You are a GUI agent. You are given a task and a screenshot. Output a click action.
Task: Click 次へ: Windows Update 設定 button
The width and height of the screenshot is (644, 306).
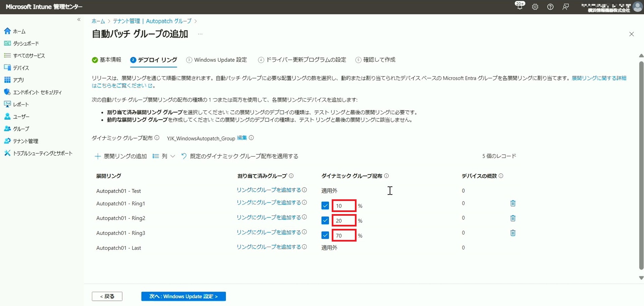tap(183, 296)
